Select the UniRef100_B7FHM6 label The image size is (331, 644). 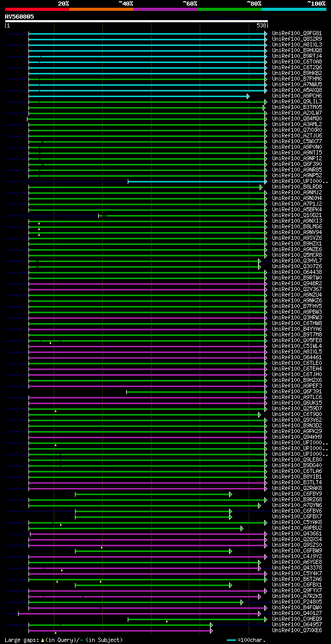[297, 79]
